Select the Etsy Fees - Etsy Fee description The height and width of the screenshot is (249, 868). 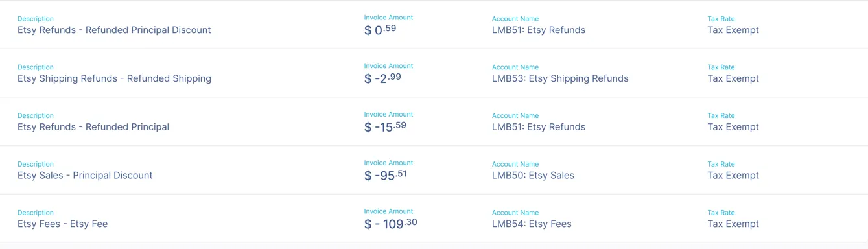pyautogui.click(x=63, y=224)
